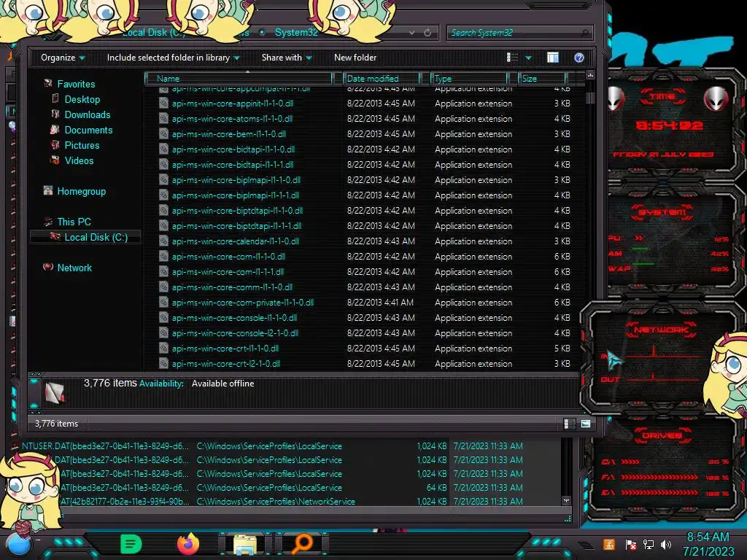The image size is (747, 560).
Task: Open File Explorer from the taskbar
Action: tap(245, 544)
